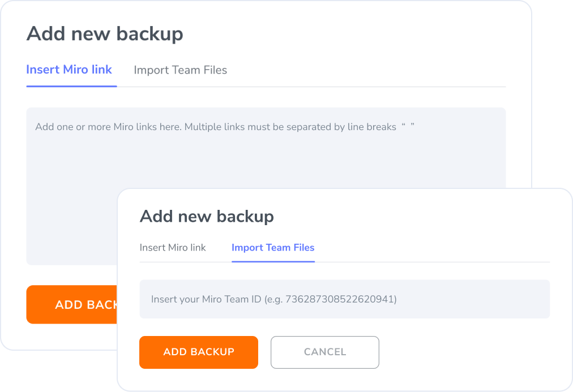Image resolution: width=573 pixels, height=392 pixels.
Task: Click the blank space right of CANCEL button
Action: (464, 352)
